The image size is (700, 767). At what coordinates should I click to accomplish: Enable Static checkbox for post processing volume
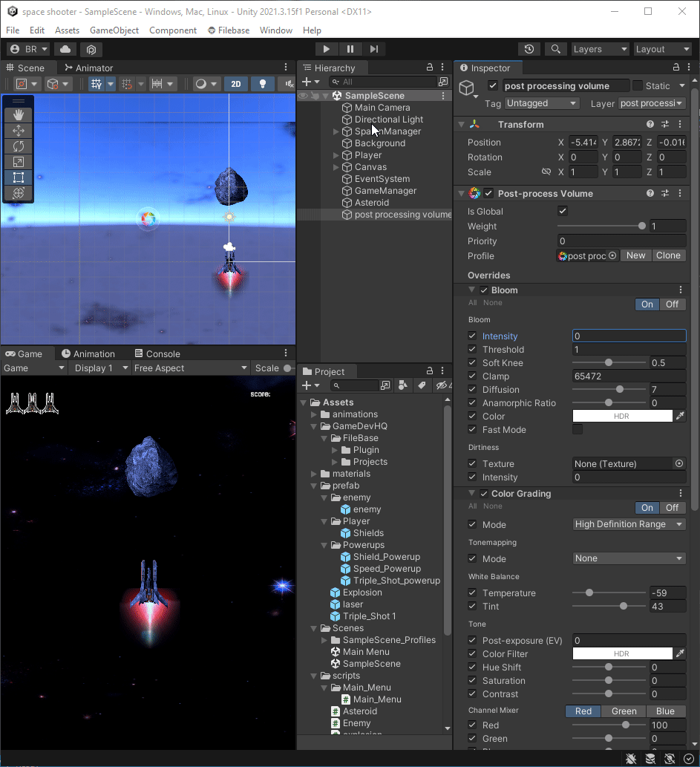click(x=636, y=85)
